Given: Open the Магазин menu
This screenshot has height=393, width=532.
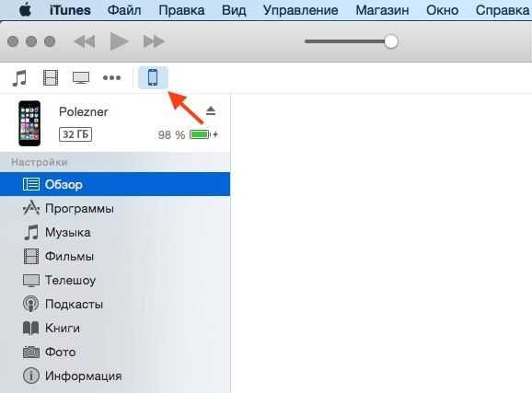Looking at the screenshot, I should (x=382, y=10).
